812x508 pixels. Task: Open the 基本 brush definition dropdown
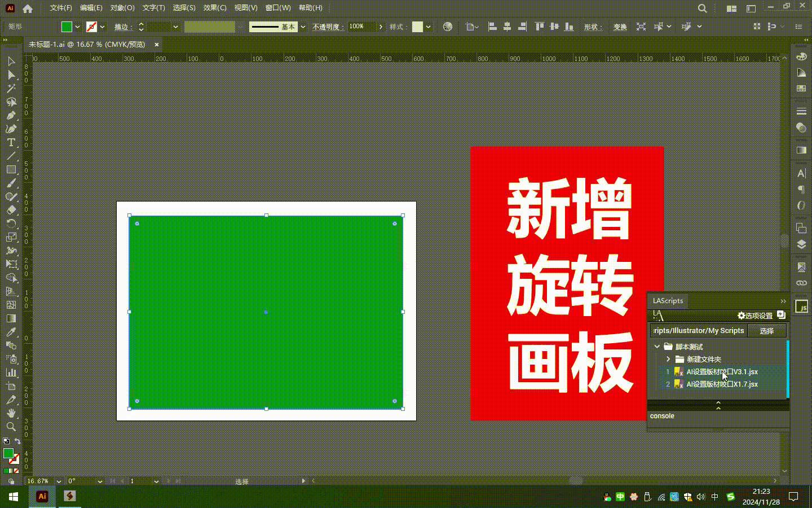[x=303, y=26]
